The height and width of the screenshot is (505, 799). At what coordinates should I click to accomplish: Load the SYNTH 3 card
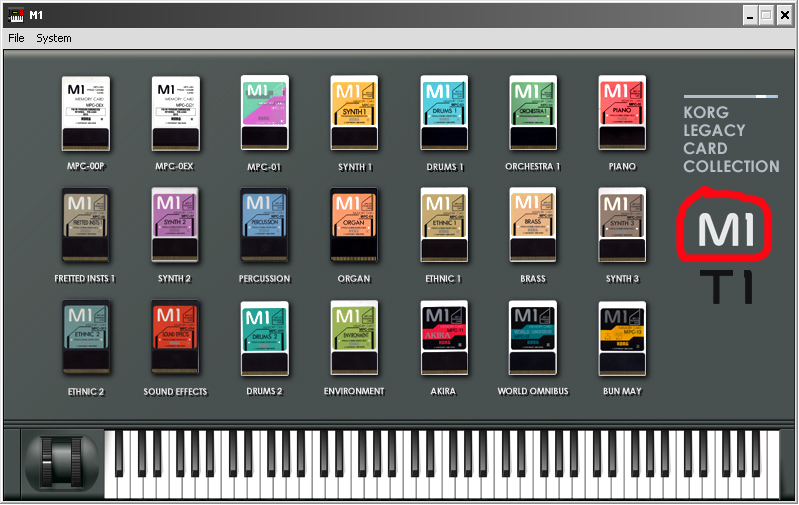(x=622, y=225)
